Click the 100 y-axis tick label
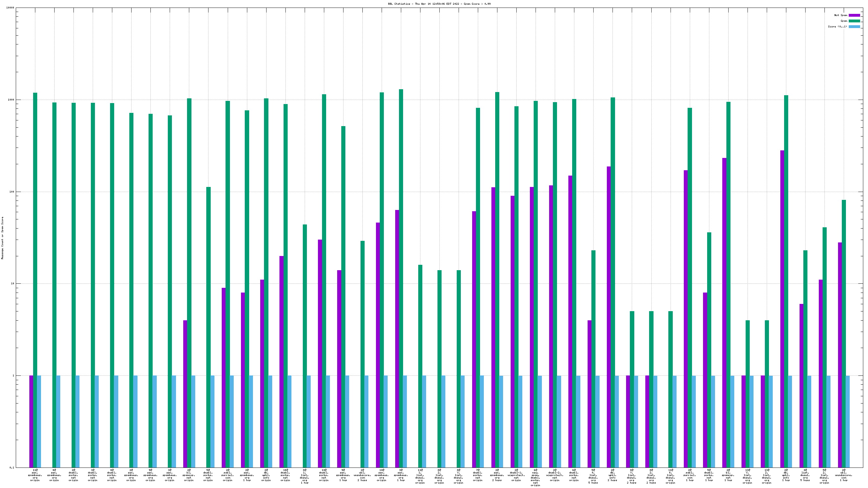Viewport: 868px width, 488px height. click(x=11, y=192)
